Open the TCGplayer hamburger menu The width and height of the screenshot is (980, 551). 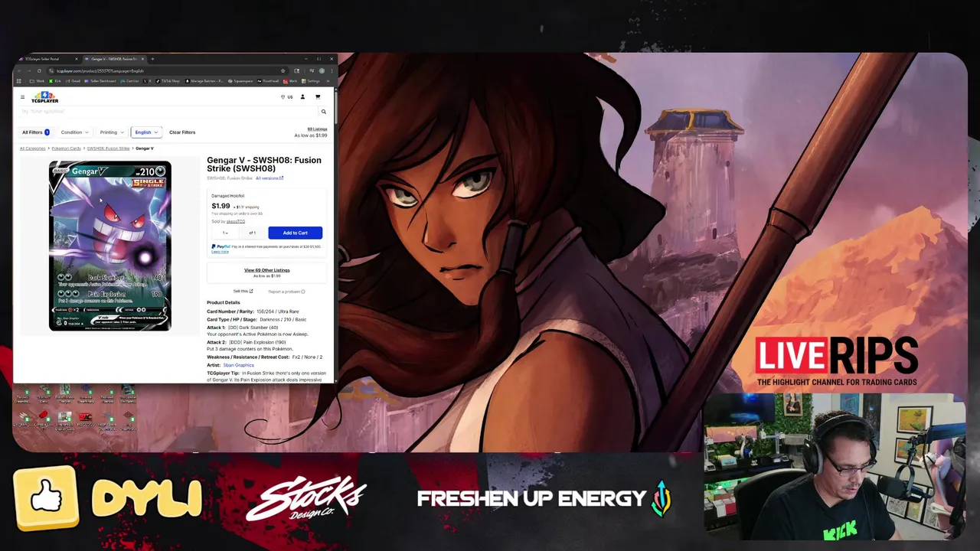[22, 97]
